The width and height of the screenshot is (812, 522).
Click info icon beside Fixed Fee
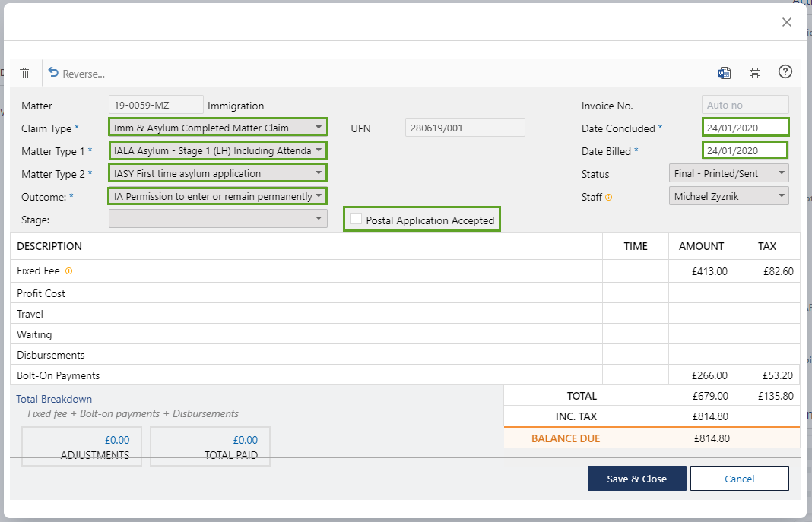tap(69, 270)
